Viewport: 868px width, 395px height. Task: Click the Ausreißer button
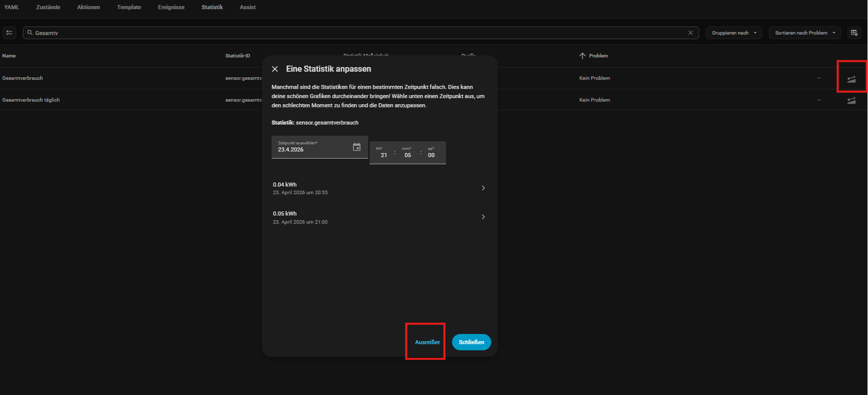pyautogui.click(x=427, y=342)
